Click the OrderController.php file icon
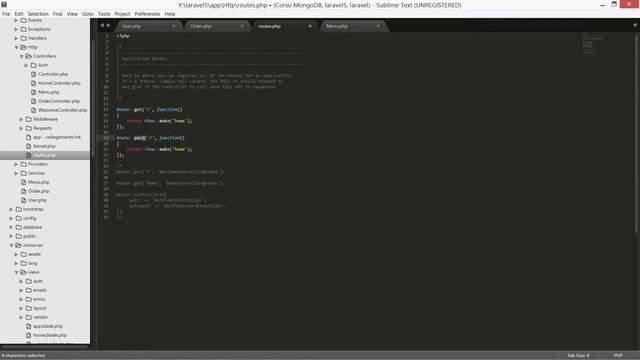Viewport: 640px width, 360px height. click(34, 101)
